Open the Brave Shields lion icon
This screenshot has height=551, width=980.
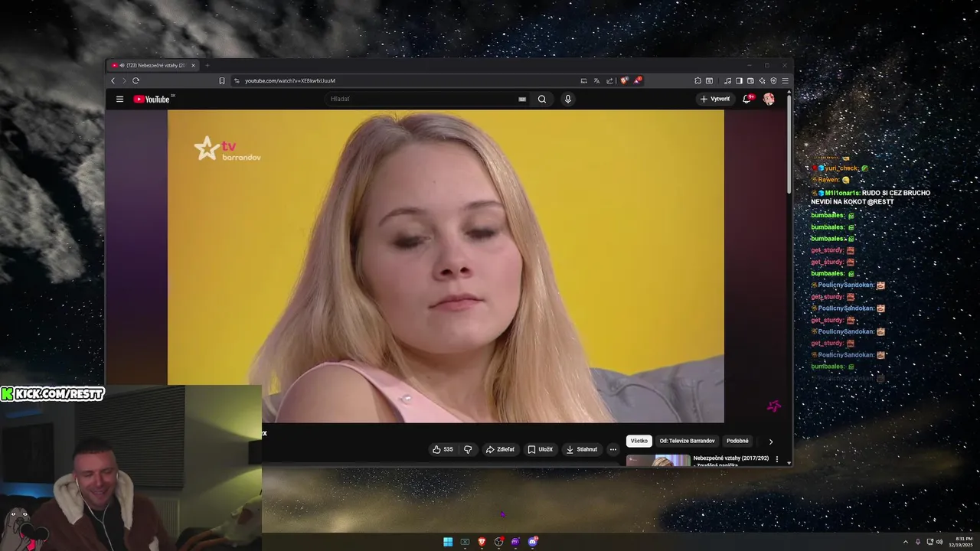pyautogui.click(x=624, y=80)
